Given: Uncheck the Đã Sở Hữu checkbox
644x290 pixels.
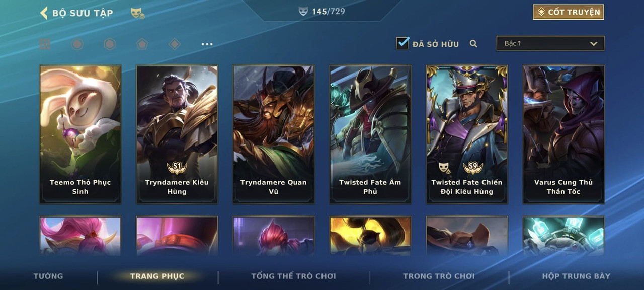Looking at the screenshot, I should click(403, 43).
